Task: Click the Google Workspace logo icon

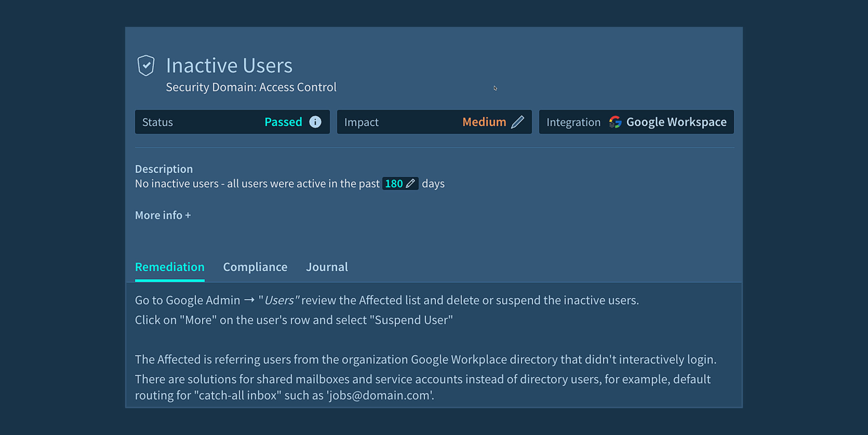Action: [x=615, y=122]
